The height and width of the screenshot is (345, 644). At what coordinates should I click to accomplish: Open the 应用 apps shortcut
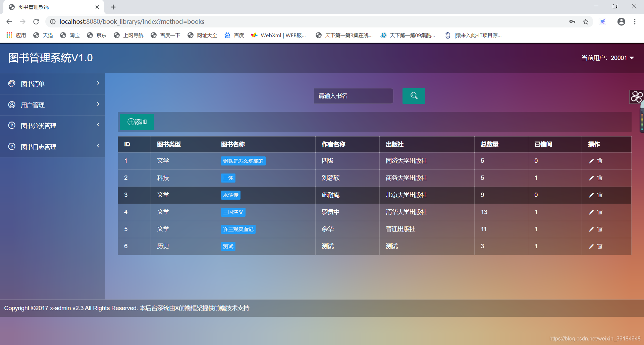click(16, 35)
